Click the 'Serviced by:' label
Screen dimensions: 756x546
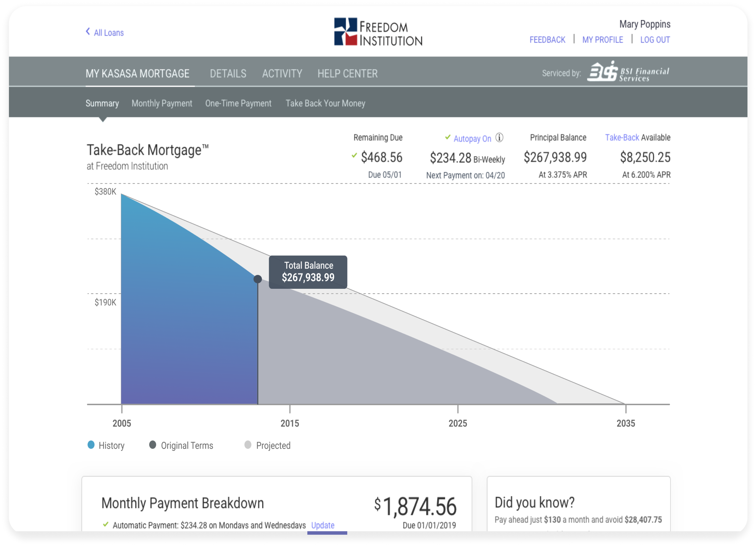[x=561, y=73]
